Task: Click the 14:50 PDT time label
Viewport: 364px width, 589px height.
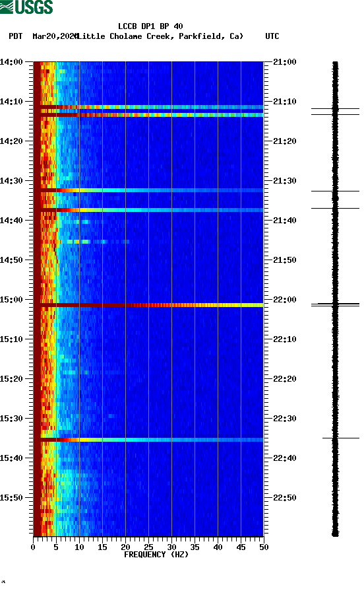Action: coord(11,260)
